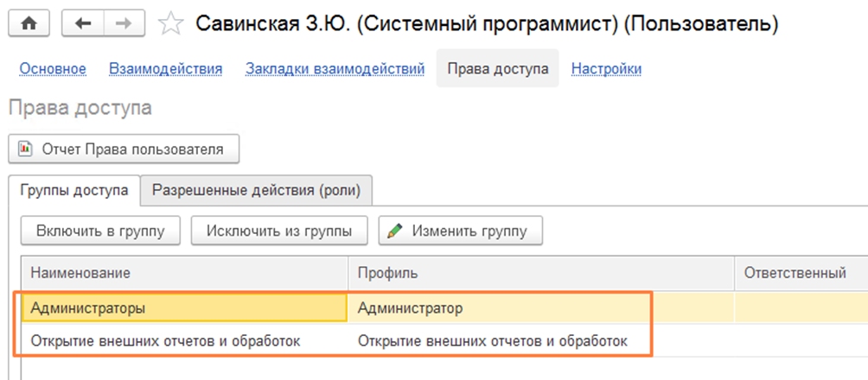This screenshot has height=380, width=868.
Task: Select the Права доступа navigation tab
Action: 497,69
